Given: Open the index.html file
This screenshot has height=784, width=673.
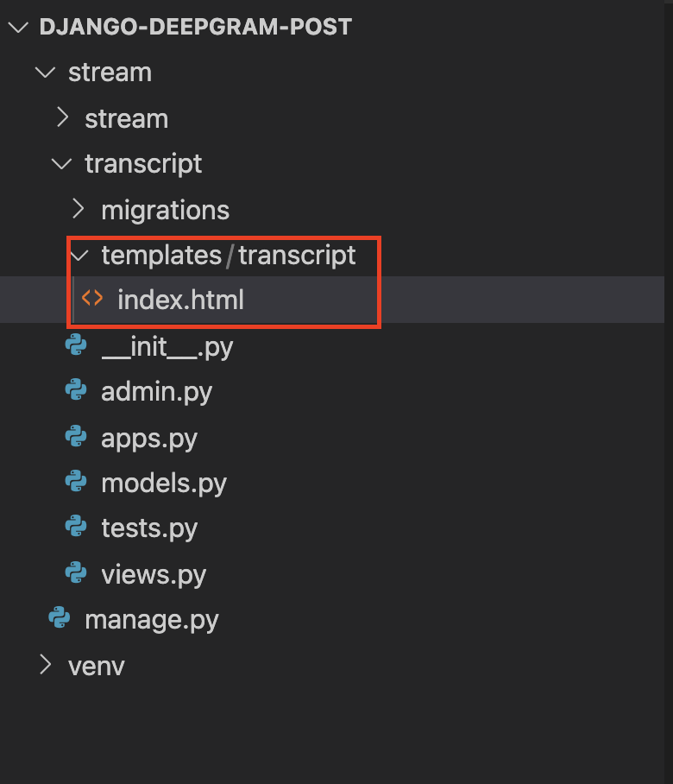Looking at the screenshot, I should tap(181, 300).
